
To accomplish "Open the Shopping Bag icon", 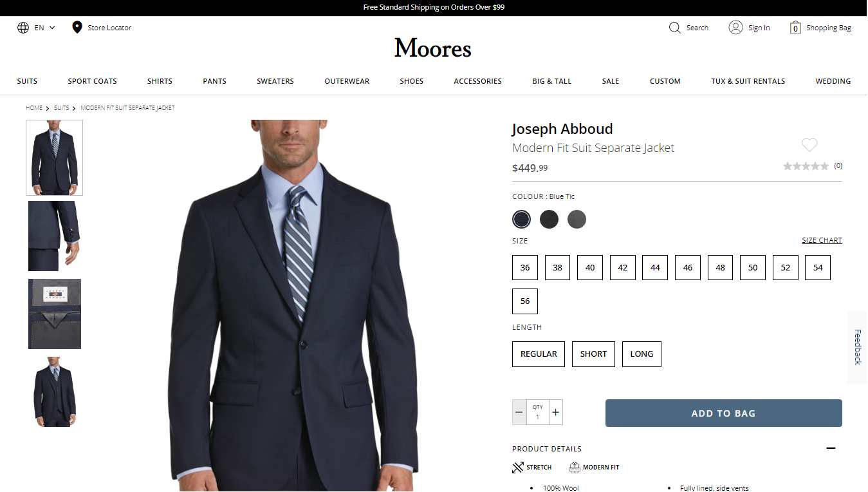I will coord(795,28).
